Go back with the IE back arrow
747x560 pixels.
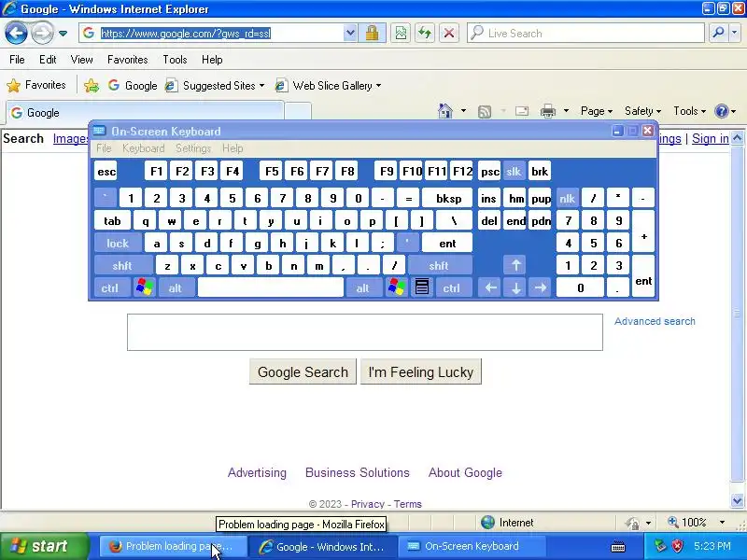click(16, 34)
